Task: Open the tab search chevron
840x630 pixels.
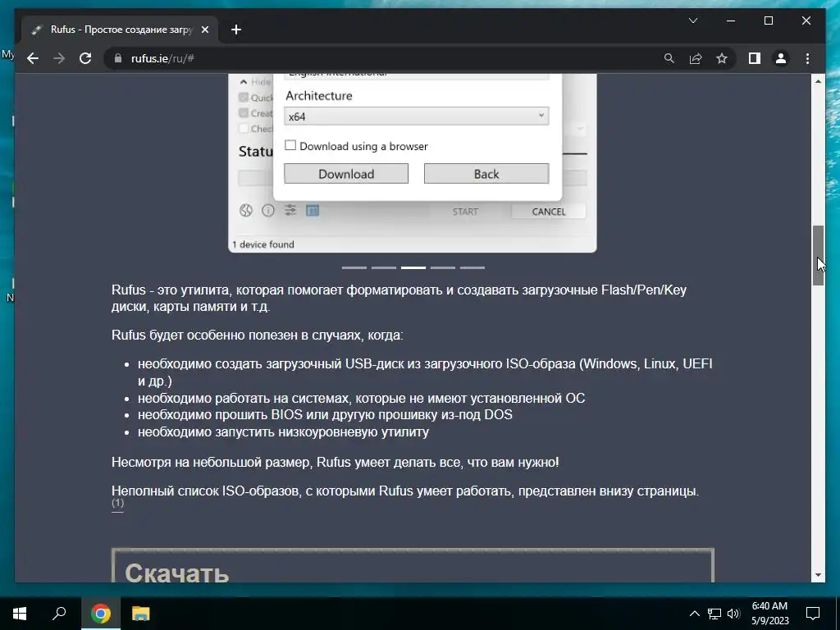Action: pos(692,21)
